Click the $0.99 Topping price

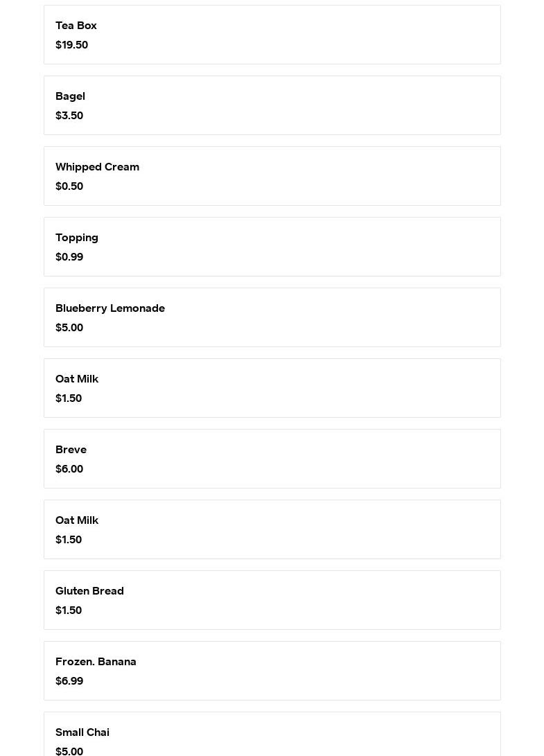click(x=69, y=257)
